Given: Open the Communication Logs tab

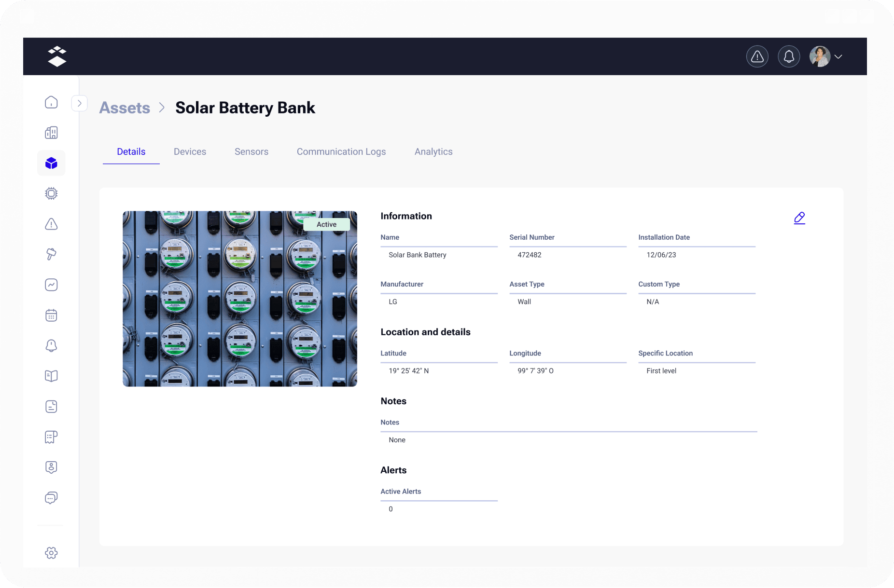Looking at the screenshot, I should pyautogui.click(x=341, y=151).
